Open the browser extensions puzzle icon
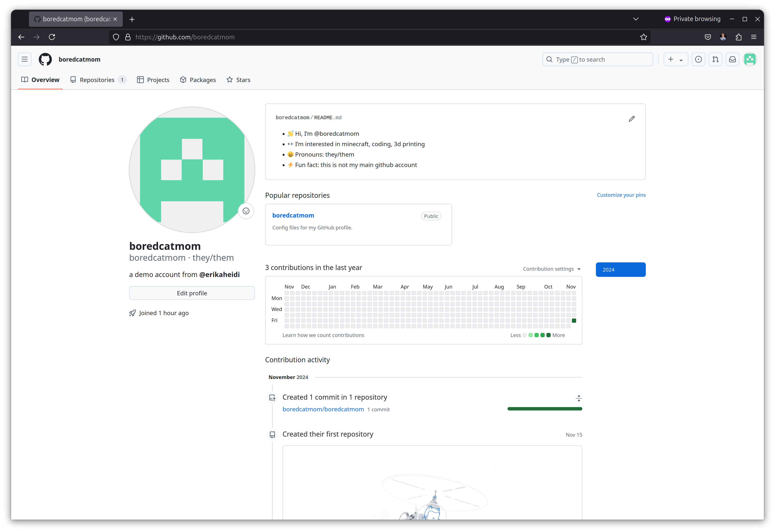Viewport: 775px width, 532px height. tap(738, 37)
